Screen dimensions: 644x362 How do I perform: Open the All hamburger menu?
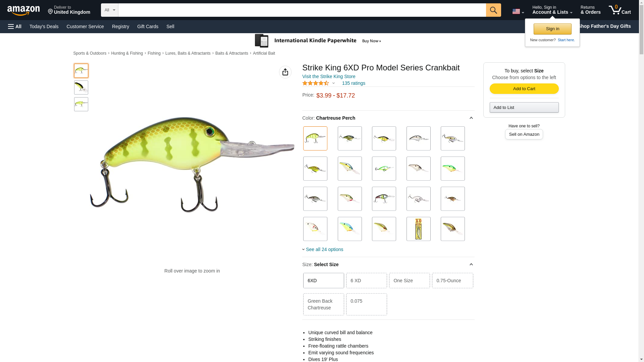15,26
